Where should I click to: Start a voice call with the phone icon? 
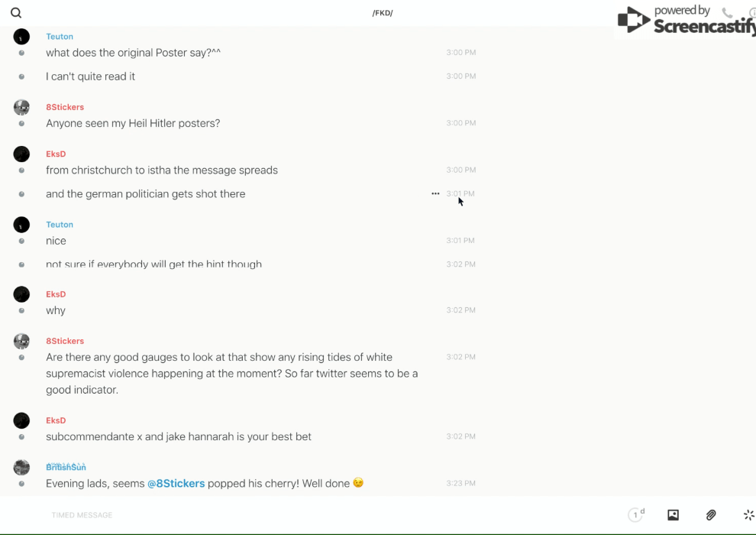tap(727, 13)
